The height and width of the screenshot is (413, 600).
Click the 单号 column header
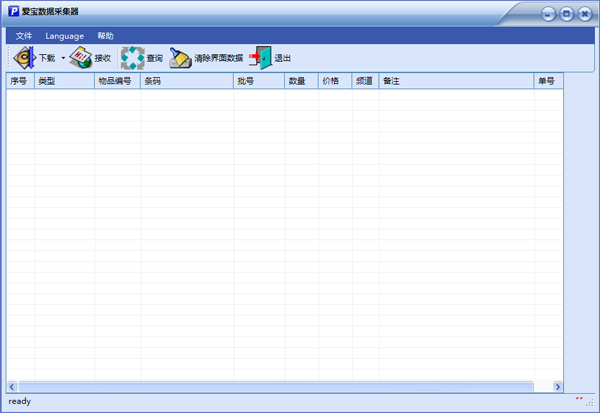coord(548,81)
